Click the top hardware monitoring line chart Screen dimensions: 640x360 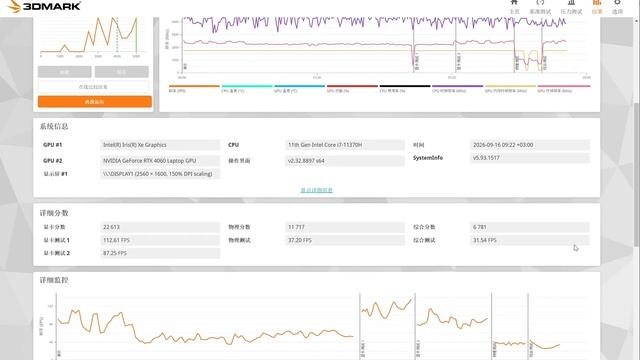pos(378,48)
